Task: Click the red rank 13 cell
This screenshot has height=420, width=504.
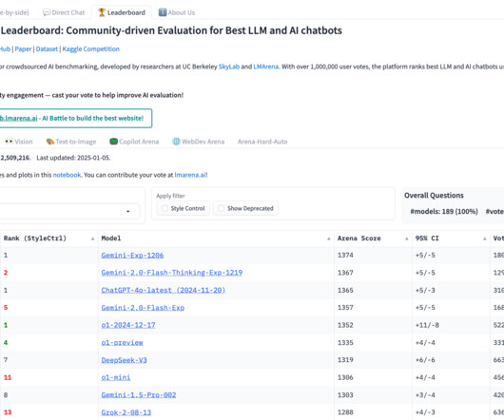Action: click(8, 412)
